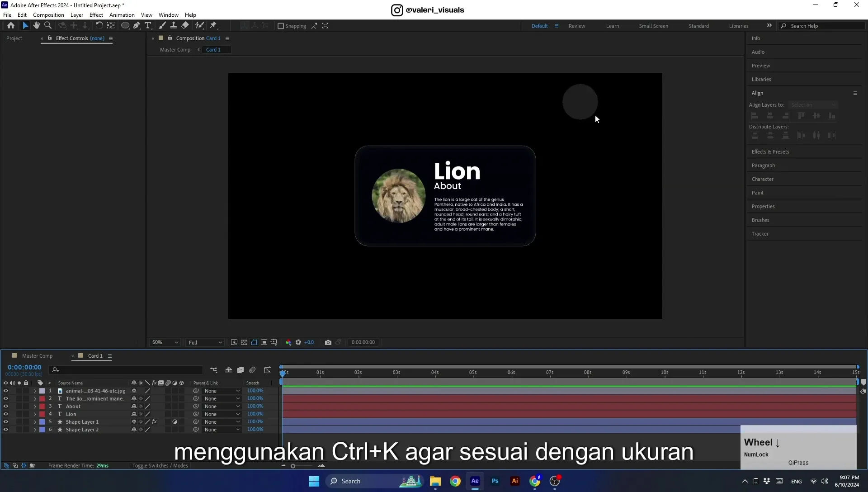The width and height of the screenshot is (868, 492).
Task: Open the Character panel
Action: coord(763,179)
